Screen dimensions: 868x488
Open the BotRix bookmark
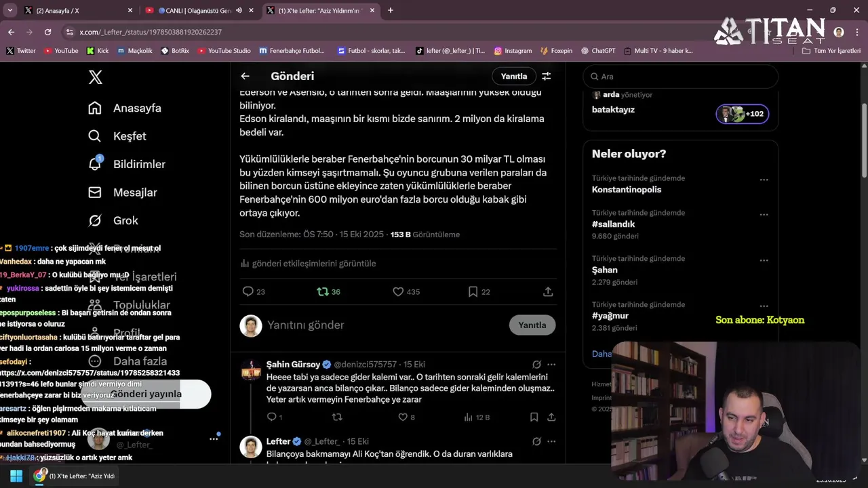pos(175,51)
